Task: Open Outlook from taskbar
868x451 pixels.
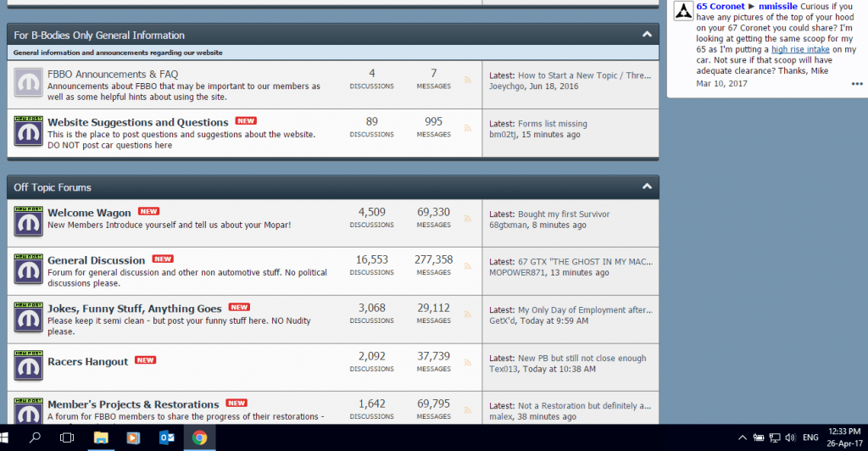Action: coord(167,437)
